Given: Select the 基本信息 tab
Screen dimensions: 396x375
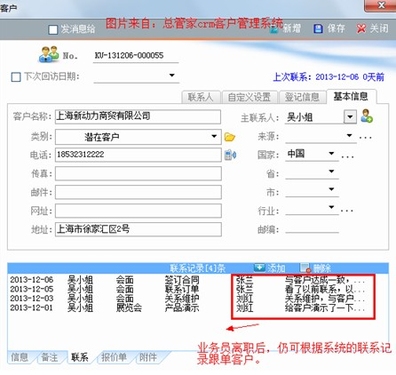Looking at the screenshot, I should (351, 96).
